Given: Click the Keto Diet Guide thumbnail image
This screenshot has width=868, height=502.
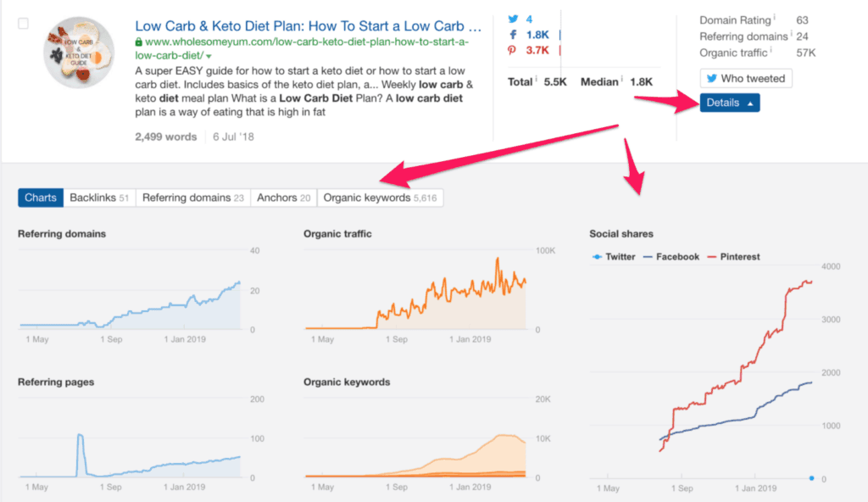Looking at the screenshot, I should click(78, 51).
